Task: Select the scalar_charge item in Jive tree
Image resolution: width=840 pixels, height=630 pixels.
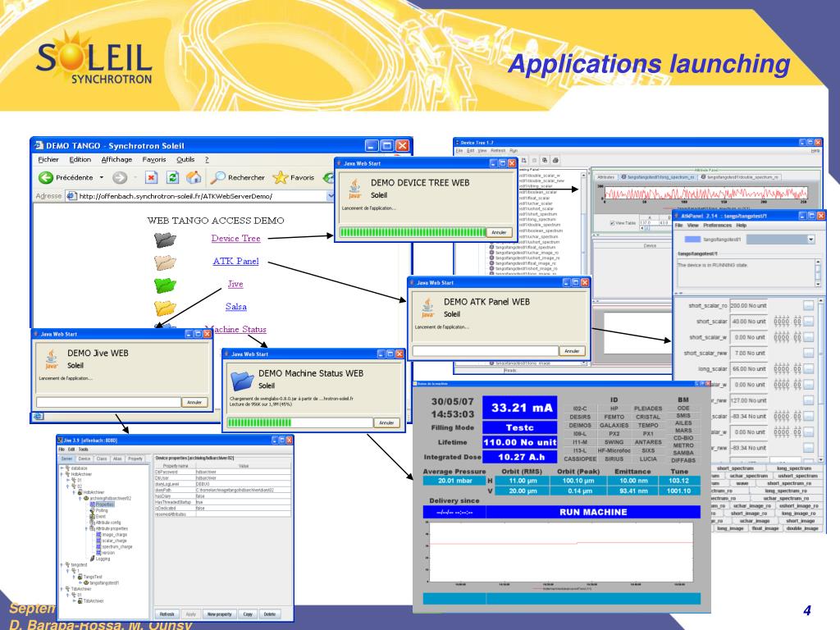Action: pyautogui.click(x=114, y=541)
